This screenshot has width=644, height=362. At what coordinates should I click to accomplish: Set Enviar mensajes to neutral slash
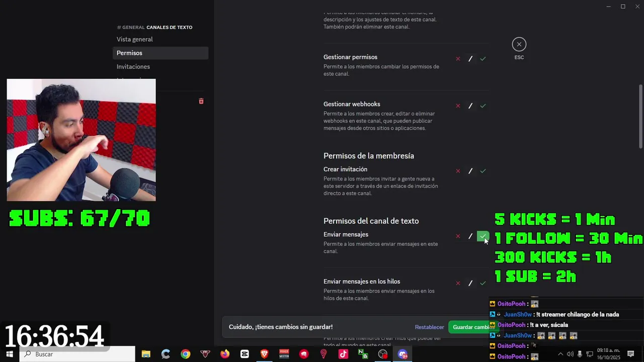click(470, 236)
